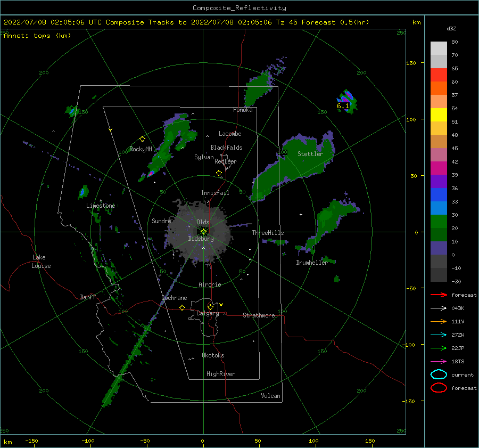Screen dimensions: 479x448
Task: Click the Okotoks city label
Action: 213,355
